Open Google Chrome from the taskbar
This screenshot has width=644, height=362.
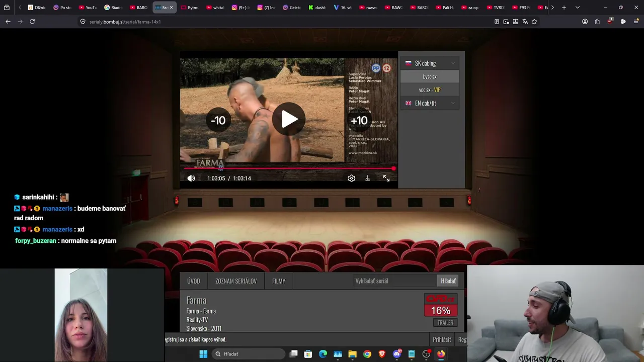pyautogui.click(x=367, y=354)
